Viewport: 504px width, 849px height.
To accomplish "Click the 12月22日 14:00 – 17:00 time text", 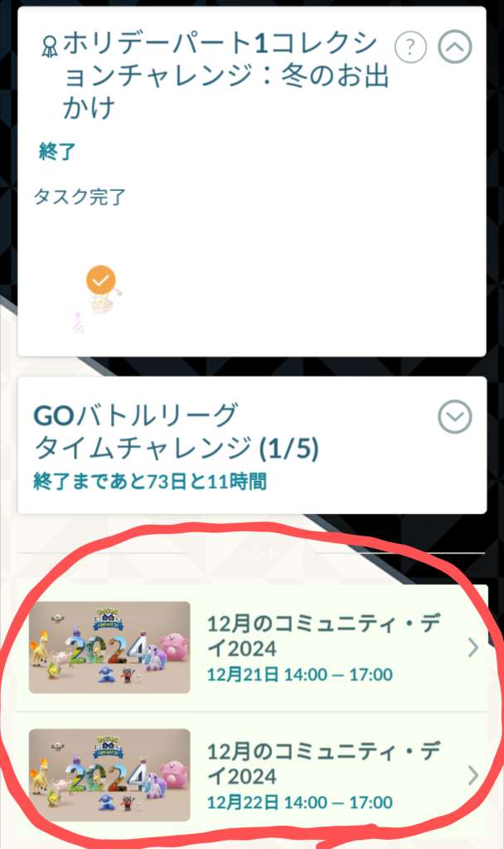I will pos(300,803).
